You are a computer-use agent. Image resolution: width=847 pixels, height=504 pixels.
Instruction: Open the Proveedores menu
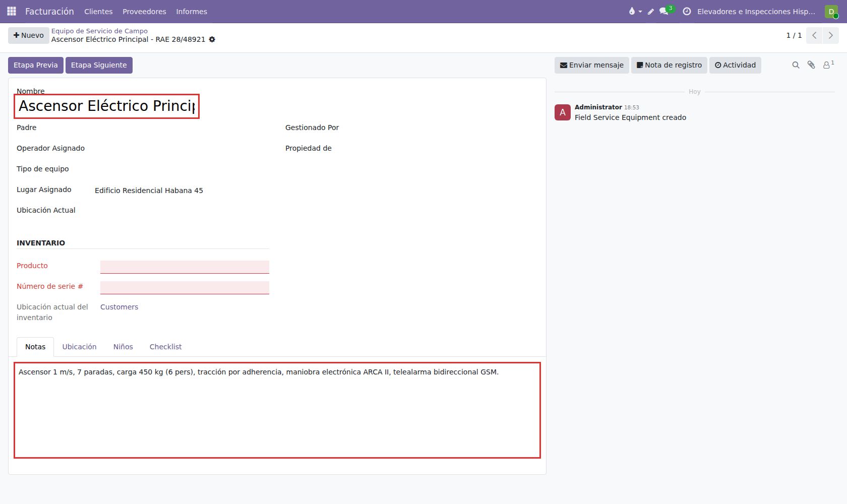pyautogui.click(x=144, y=11)
